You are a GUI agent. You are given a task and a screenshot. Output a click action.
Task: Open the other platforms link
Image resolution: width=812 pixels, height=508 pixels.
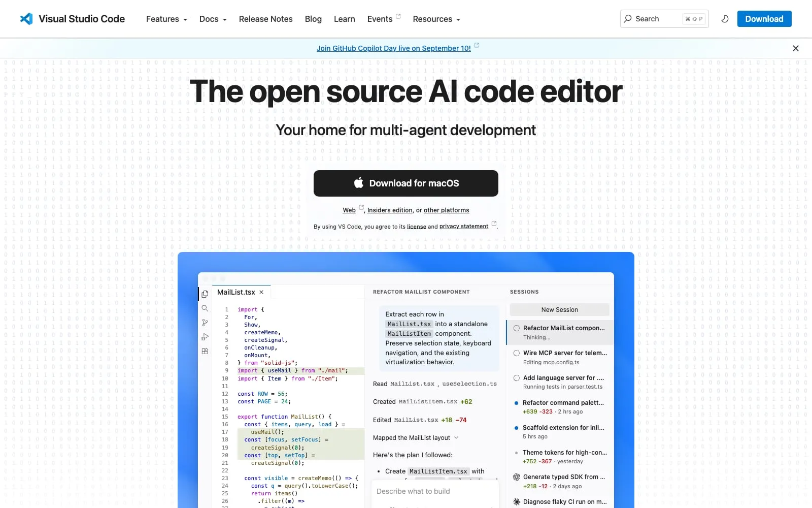447,210
